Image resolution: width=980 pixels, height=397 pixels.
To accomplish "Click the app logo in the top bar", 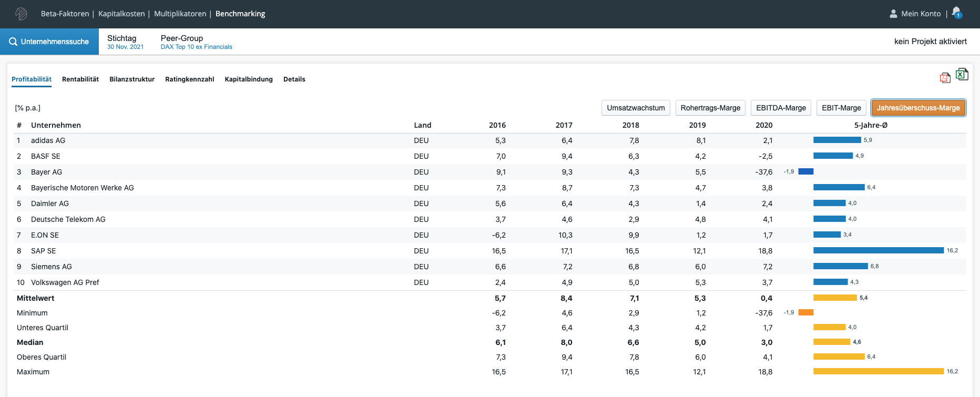I will [x=21, y=14].
